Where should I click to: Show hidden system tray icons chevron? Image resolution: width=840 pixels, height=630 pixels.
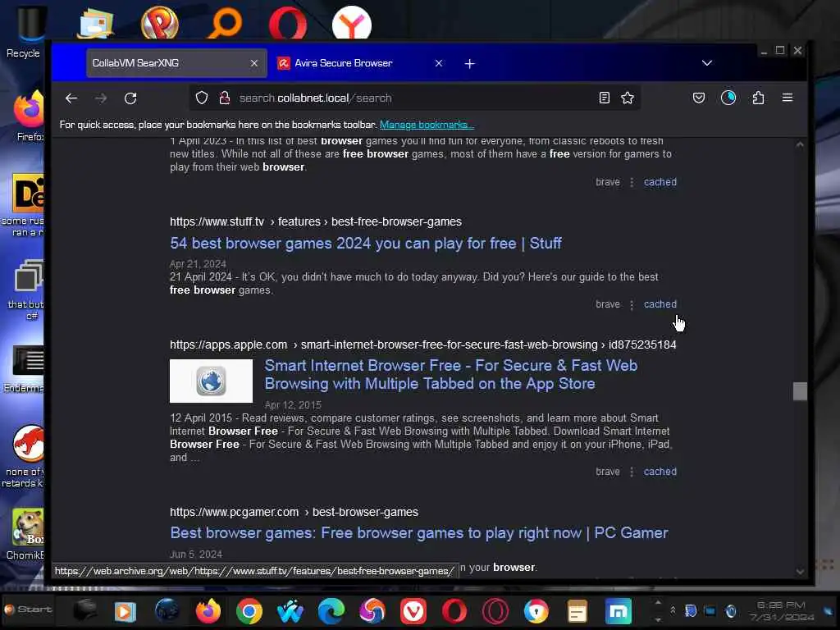(673, 610)
